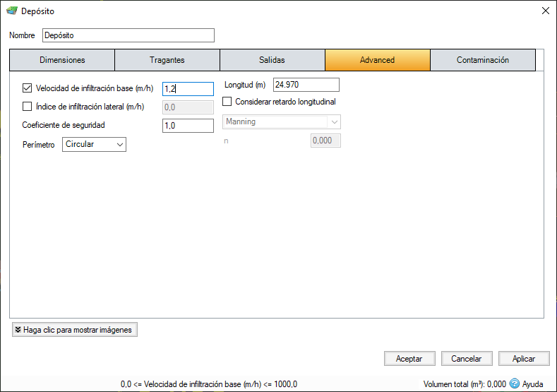
Task: Close the Depósito dialog
Action: [x=545, y=11]
